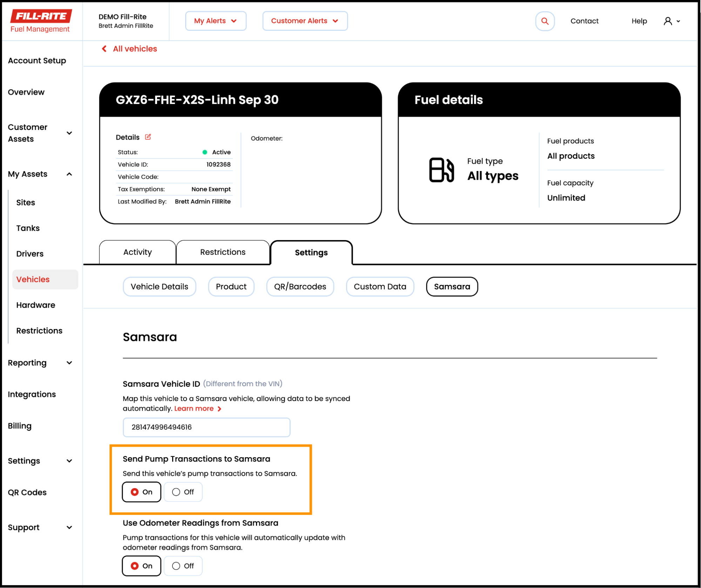The width and height of the screenshot is (701, 588).
Task: Open the Customer Alerts dropdown
Action: 304,21
